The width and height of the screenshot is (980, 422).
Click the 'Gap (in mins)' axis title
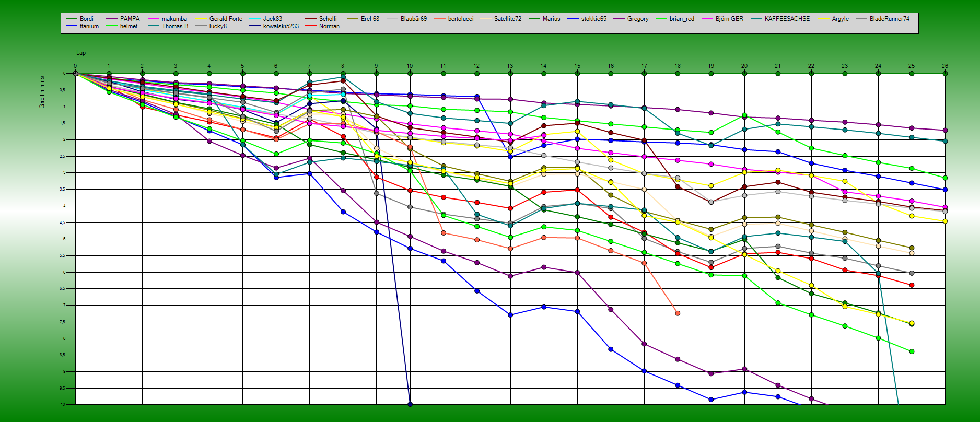click(x=42, y=91)
